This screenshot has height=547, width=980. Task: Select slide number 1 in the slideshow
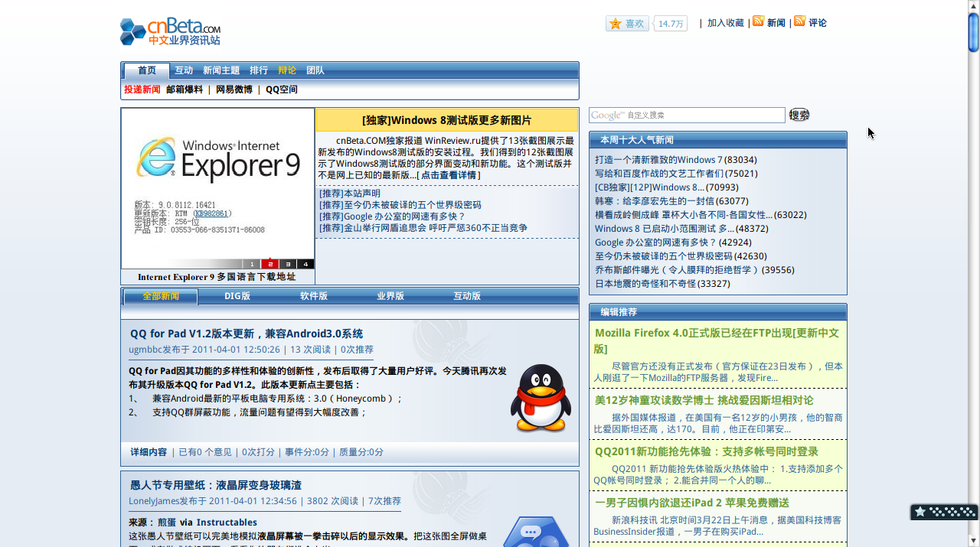[251, 264]
